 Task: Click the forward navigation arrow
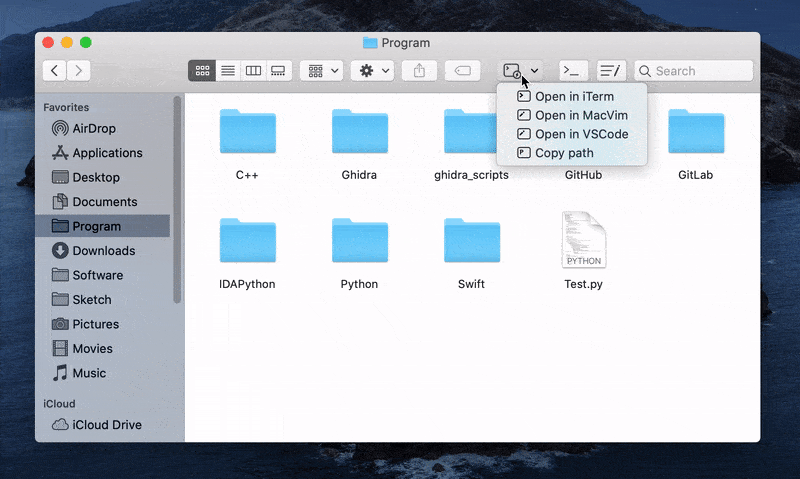click(78, 71)
